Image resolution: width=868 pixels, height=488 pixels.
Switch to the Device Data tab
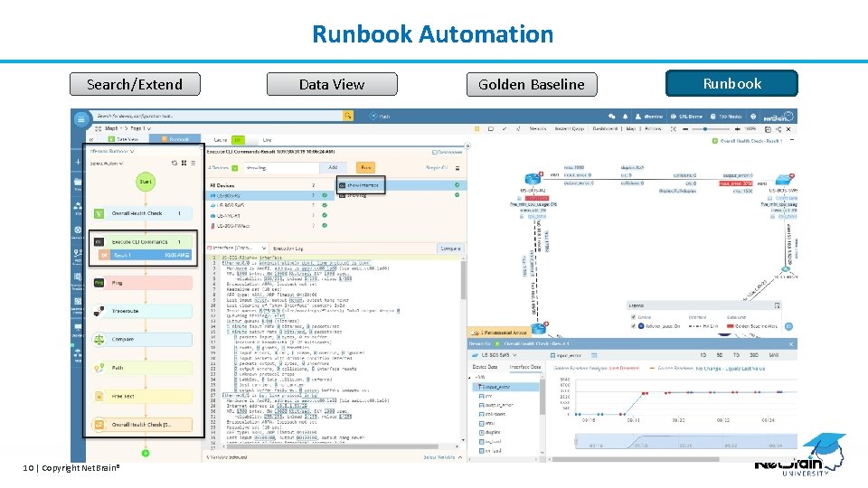[485, 367]
